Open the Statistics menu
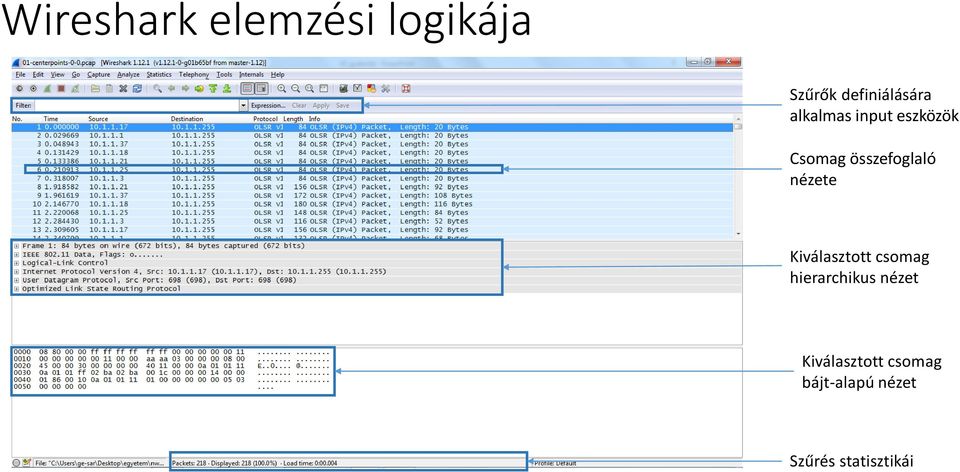Viewport: 960px width, 472px height. (x=159, y=75)
